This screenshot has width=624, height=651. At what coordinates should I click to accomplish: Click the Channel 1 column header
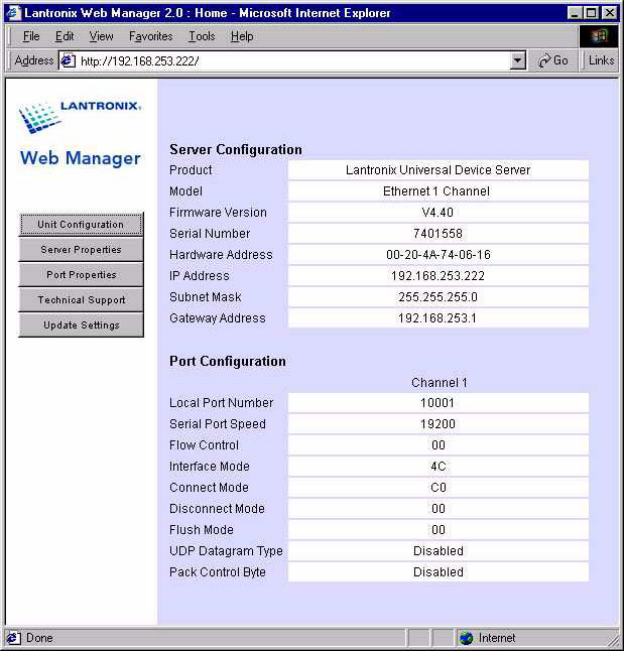click(439, 382)
